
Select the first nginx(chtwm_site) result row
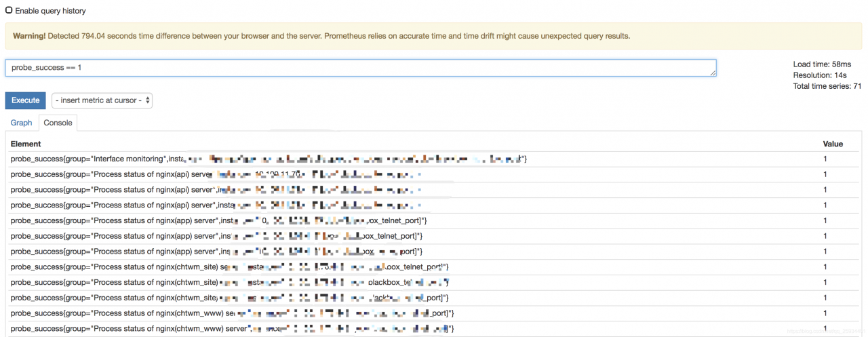pyautogui.click(x=433, y=266)
